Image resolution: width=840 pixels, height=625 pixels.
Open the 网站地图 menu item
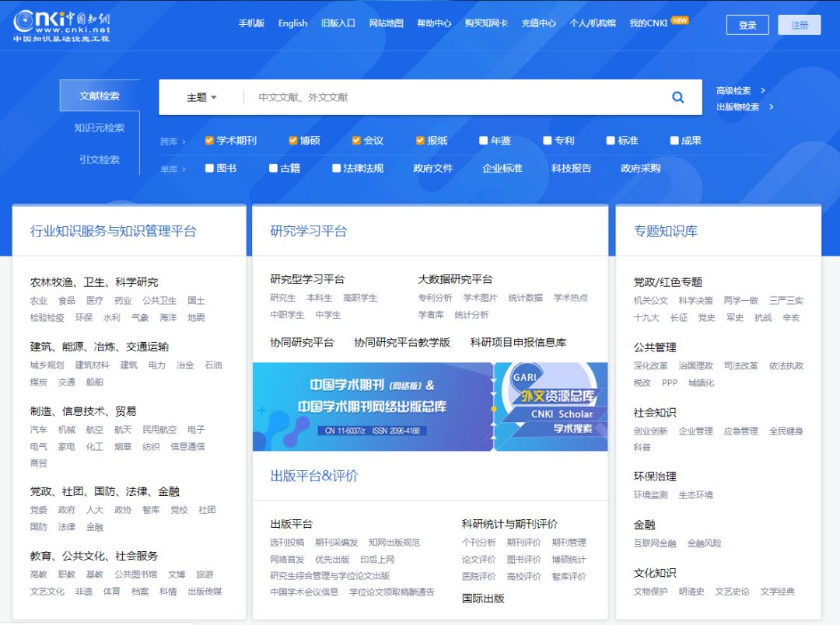pyautogui.click(x=387, y=23)
